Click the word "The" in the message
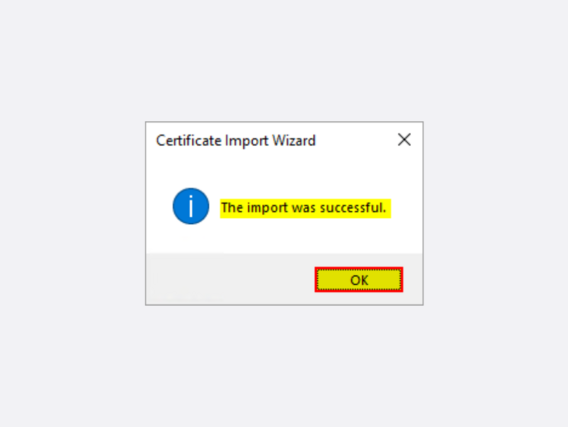 pos(232,208)
